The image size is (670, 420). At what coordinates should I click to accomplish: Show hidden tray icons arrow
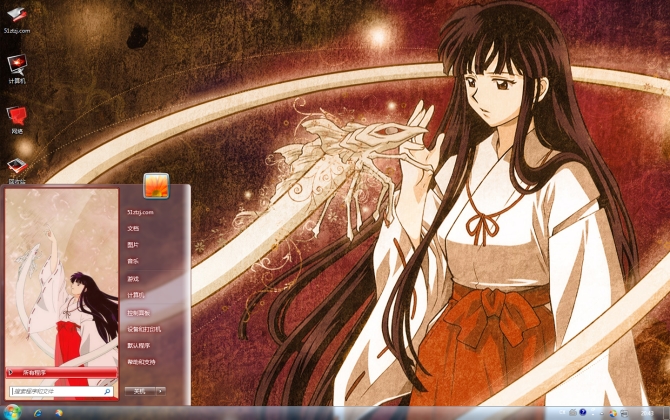[x=602, y=414]
